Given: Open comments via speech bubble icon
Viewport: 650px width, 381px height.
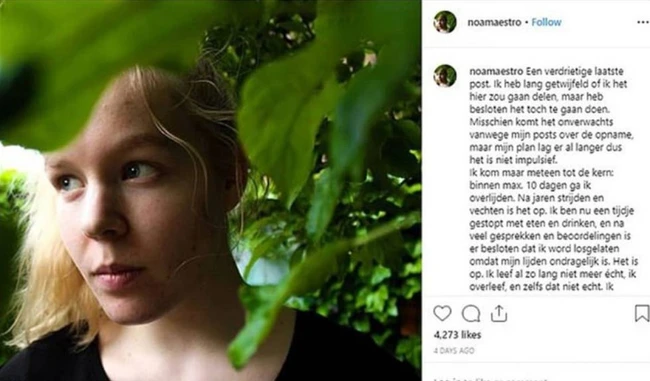Looking at the screenshot, I should click(x=471, y=314).
